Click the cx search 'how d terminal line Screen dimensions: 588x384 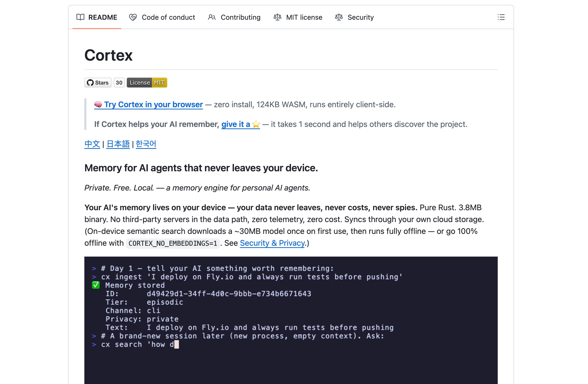coord(135,345)
